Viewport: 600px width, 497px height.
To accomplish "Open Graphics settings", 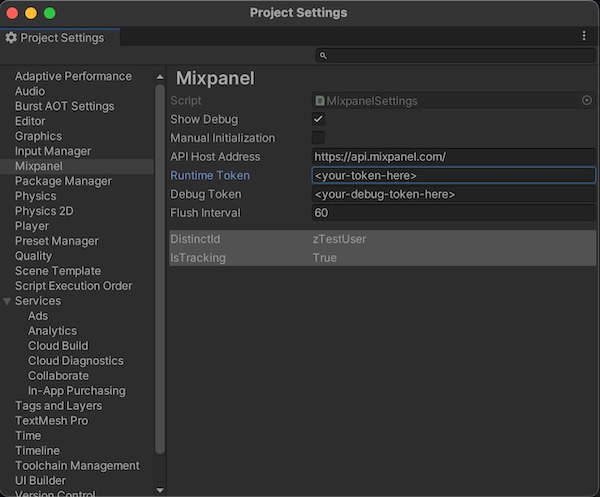I will 38,136.
